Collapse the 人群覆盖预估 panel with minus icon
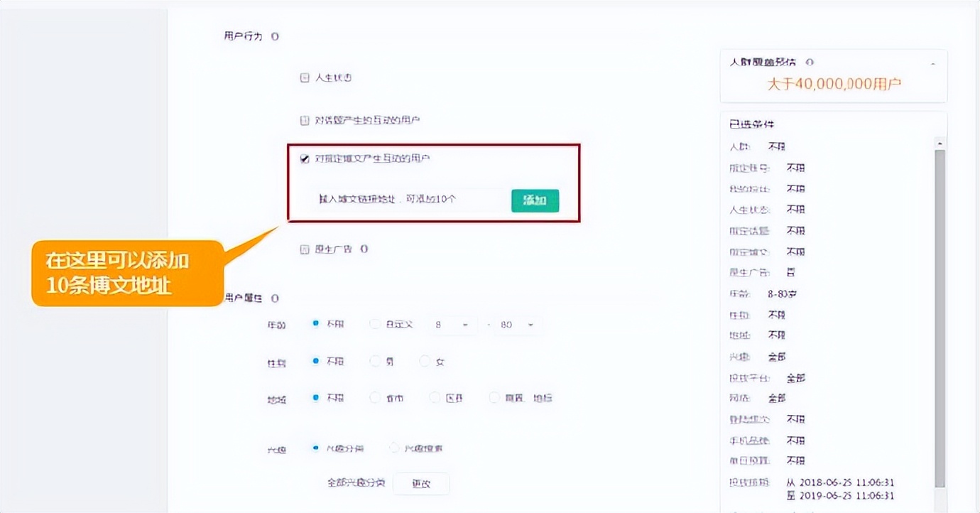The height and width of the screenshot is (513, 980). click(x=933, y=64)
